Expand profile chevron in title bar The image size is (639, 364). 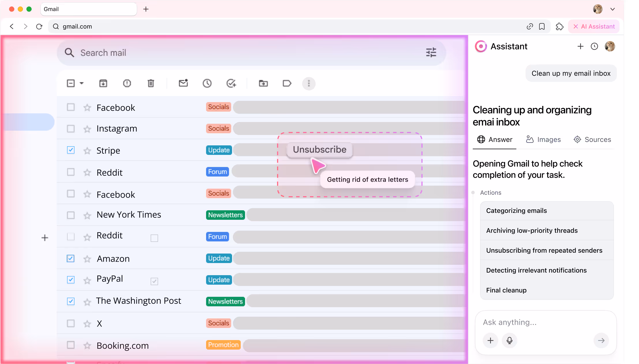612,9
